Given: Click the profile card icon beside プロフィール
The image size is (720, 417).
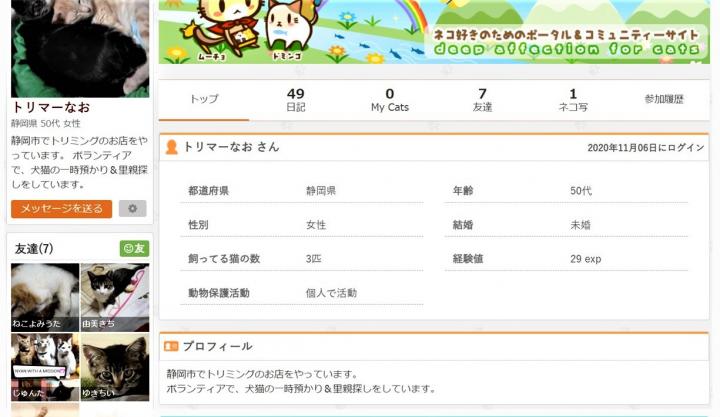Looking at the screenshot, I should pos(171,346).
